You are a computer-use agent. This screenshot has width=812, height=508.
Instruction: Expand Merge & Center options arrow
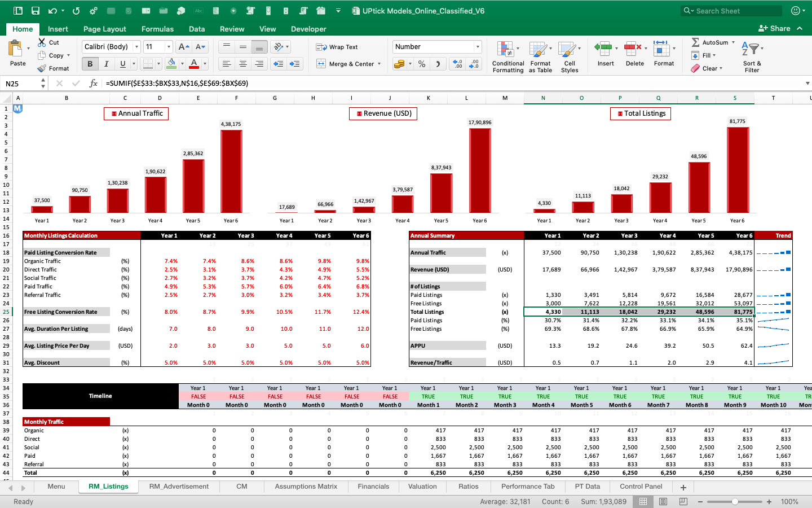[x=379, y=64]
